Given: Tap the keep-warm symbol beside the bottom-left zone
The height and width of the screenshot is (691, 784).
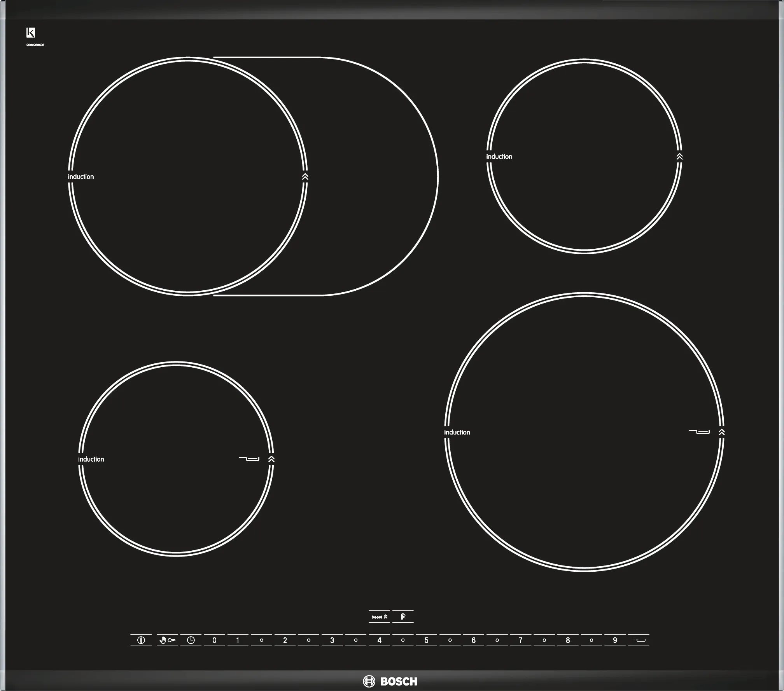Looking at the screenshot, I should pyautogui.click(x=249, y=459).
